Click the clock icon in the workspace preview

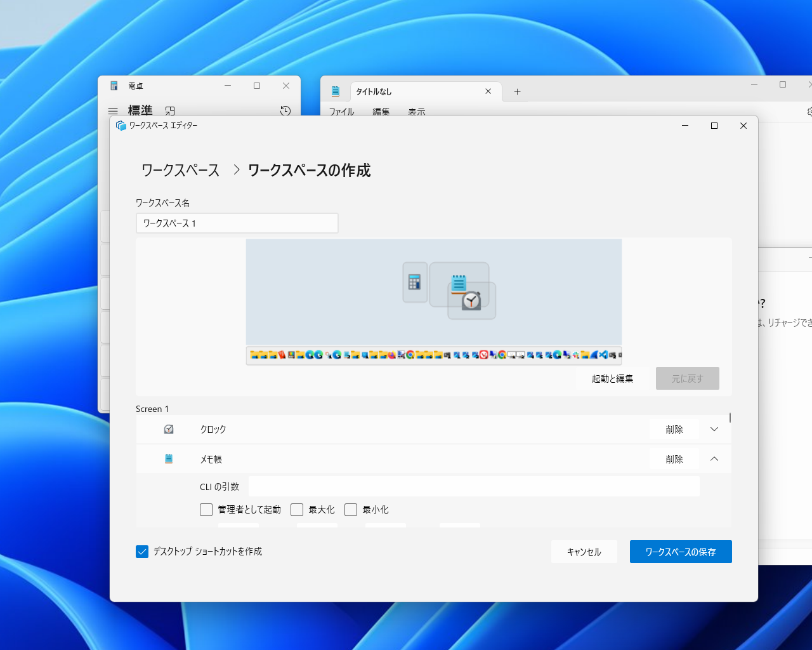[473, 301]
